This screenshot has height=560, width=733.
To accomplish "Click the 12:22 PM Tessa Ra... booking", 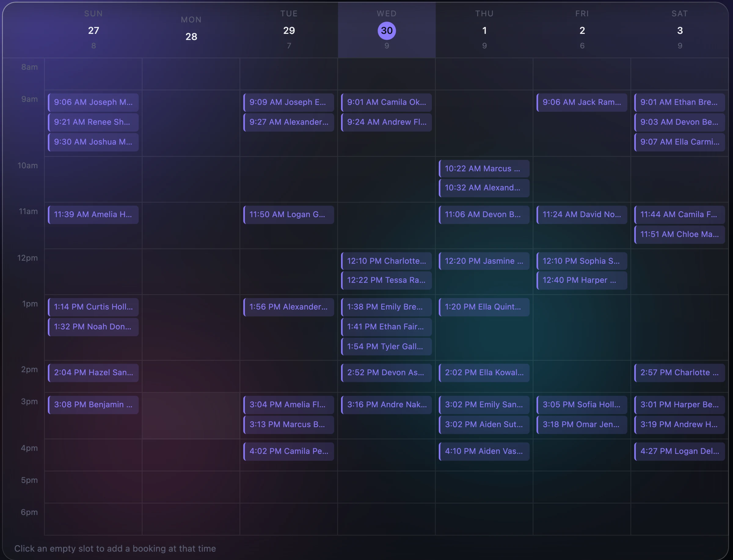I will [x=386, y=280].
